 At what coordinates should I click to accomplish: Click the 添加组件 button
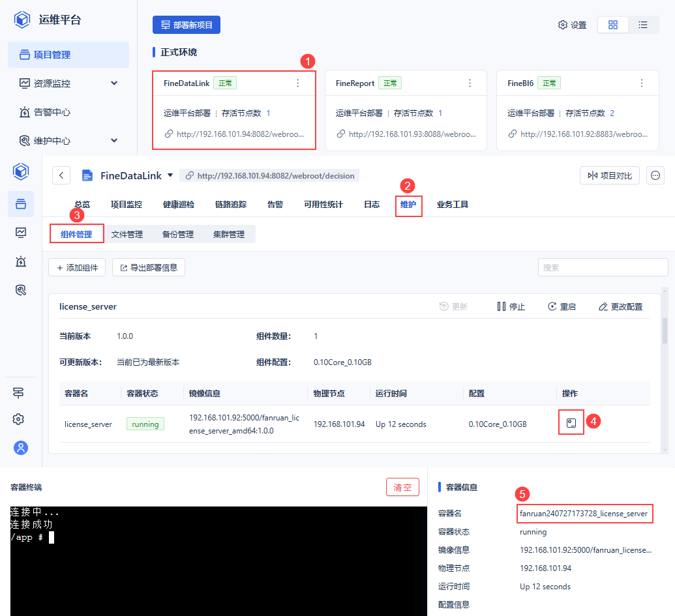click(x=77, y=267)
